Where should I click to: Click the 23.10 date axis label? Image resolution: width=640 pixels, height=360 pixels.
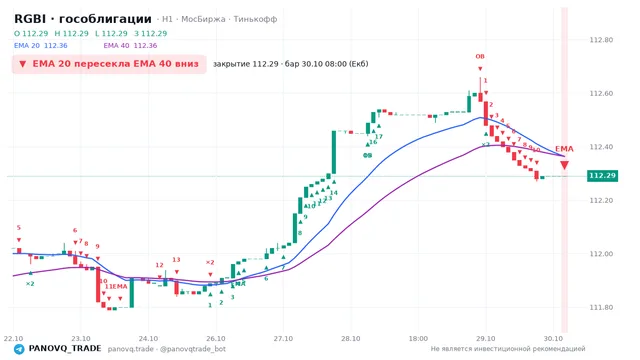point(81,339)
